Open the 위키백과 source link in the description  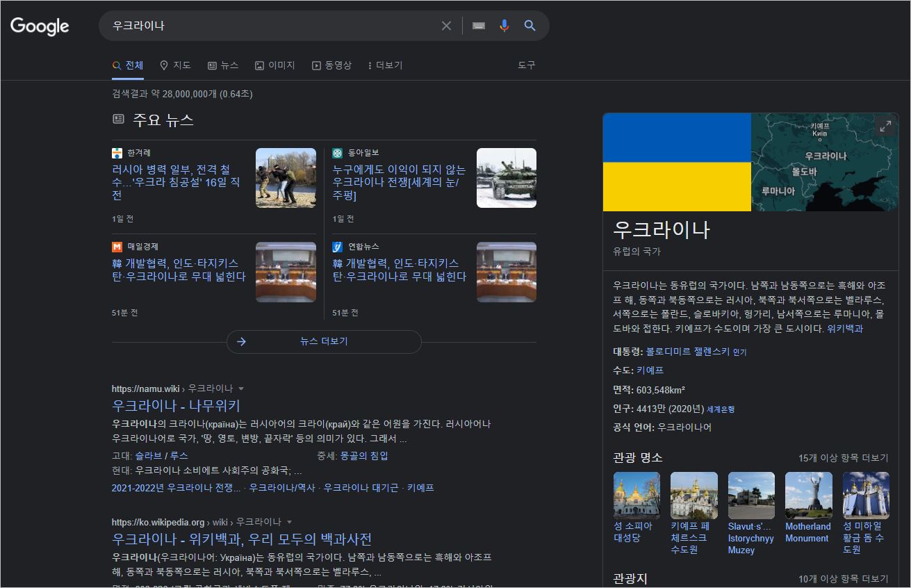[x=845, y=329]
